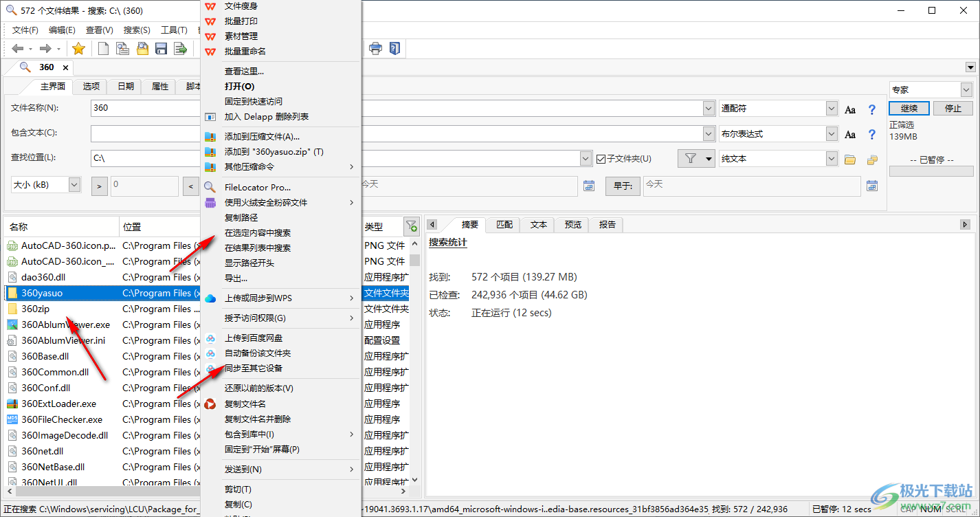Screen dimensions: 980x517
Task: Open the 专家 mode dropdown
Action: coord(966,90)
